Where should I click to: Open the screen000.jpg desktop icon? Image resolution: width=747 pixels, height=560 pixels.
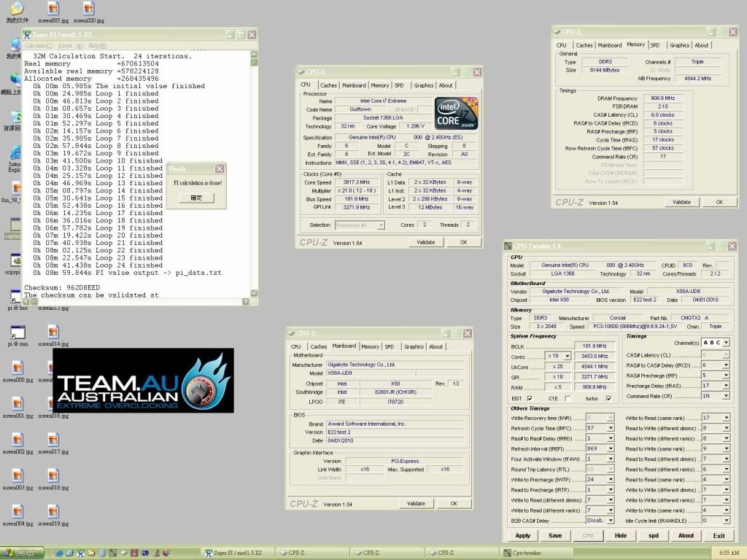18,371
